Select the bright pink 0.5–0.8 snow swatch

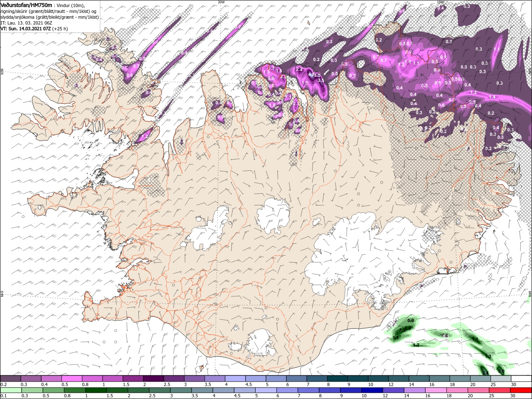tap(71, 378)
